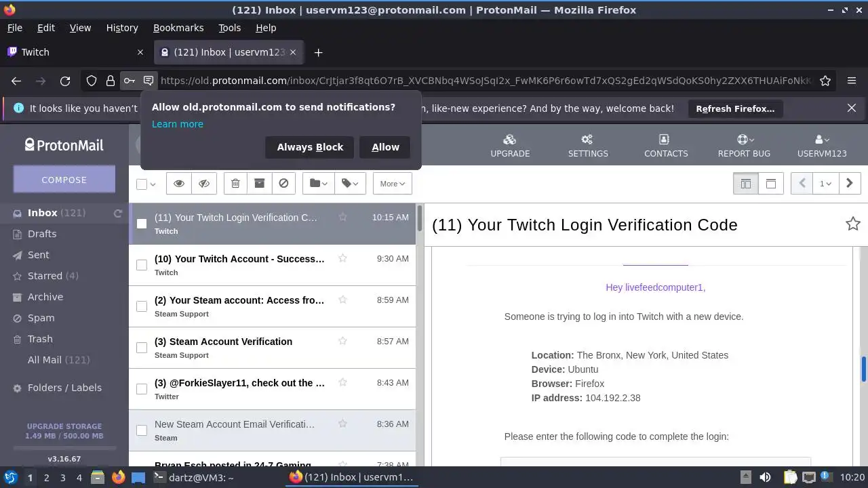This screenshot has width=868, height=488.
Task: Click the shield tracking protection icon
Action: coord(92,81)
